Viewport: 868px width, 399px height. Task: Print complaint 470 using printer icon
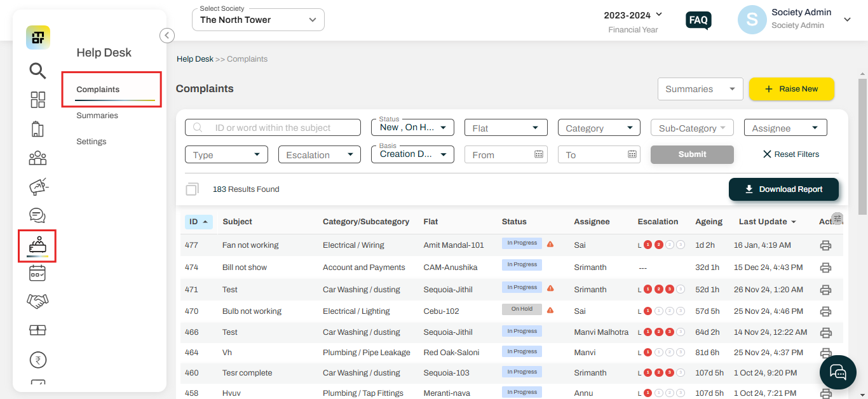pos(825,311)
